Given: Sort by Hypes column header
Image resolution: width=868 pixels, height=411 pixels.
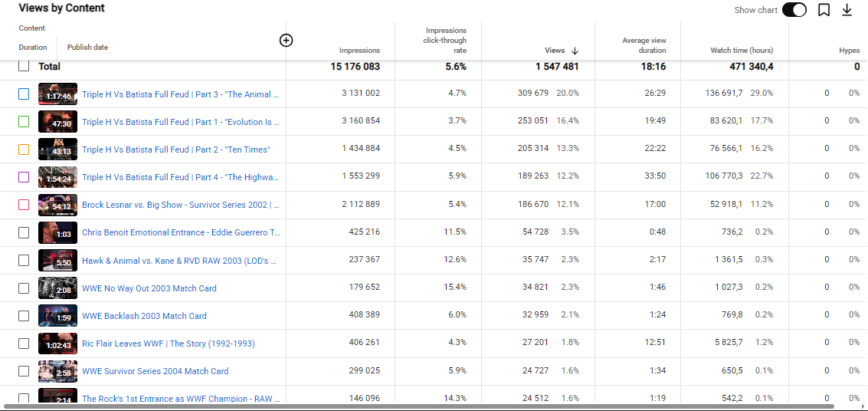Looking at the screenshot, I should (x=849, y=51).
